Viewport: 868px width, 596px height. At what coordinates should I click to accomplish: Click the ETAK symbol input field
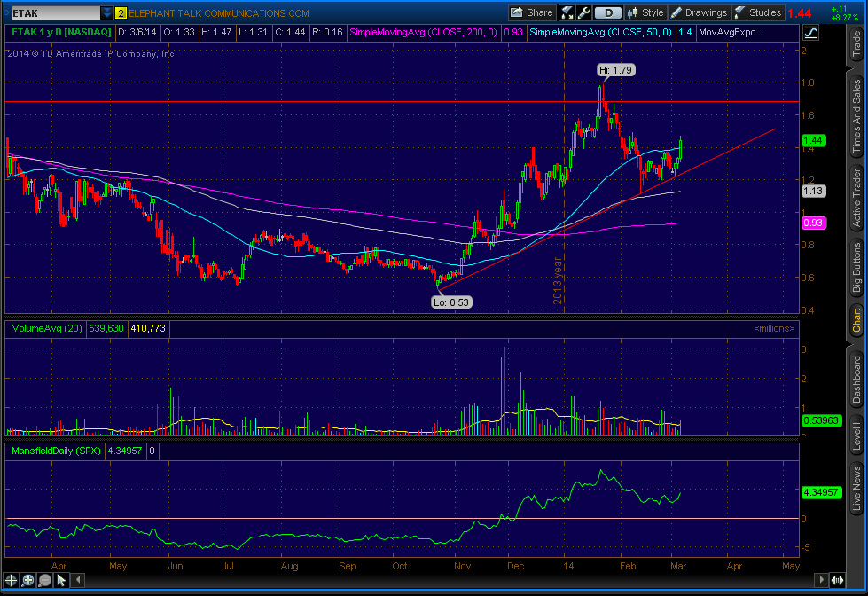coord(55,12)
